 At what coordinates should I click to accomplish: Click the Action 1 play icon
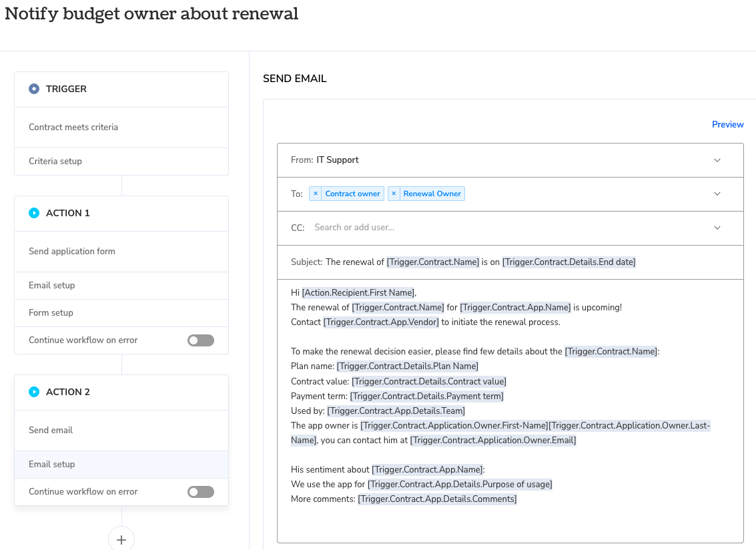point(34,212)
